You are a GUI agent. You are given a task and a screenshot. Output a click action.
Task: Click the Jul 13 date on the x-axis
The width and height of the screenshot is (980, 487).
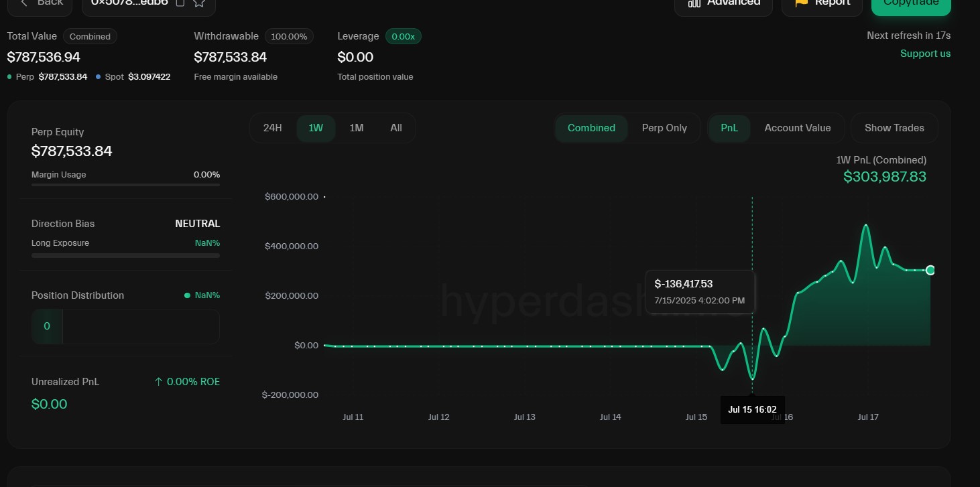[524, 417]
